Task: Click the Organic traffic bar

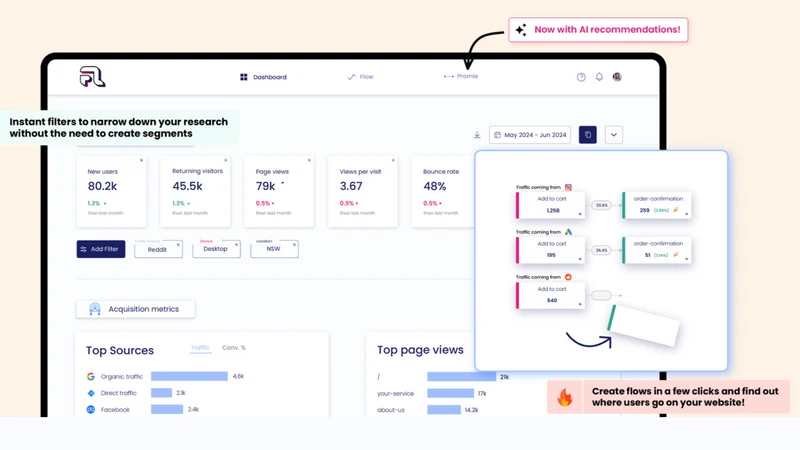Action: click(189, 377)
